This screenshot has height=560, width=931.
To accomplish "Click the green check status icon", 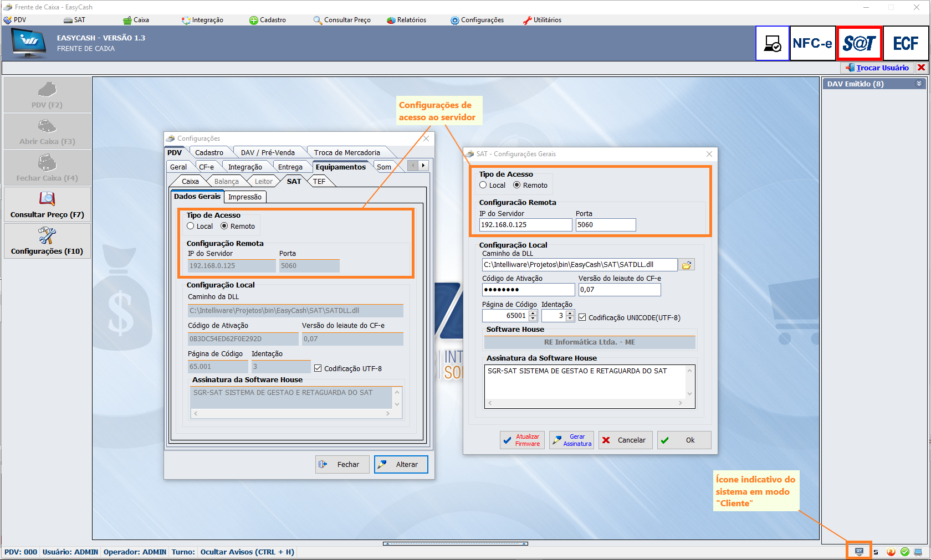I will [x=905, y=552].
